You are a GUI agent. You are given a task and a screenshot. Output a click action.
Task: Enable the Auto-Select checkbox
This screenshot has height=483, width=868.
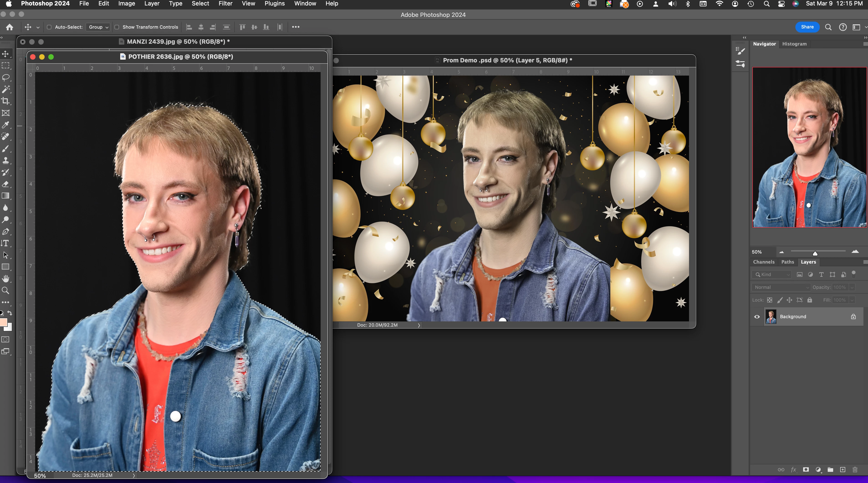[49, 27]
